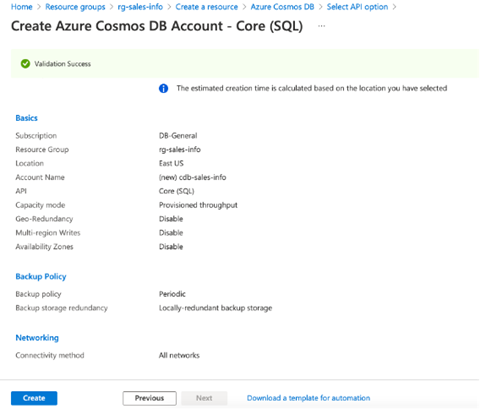480x409 pixels.
Task: Click the blue information icon
Action: coord(163,88)
